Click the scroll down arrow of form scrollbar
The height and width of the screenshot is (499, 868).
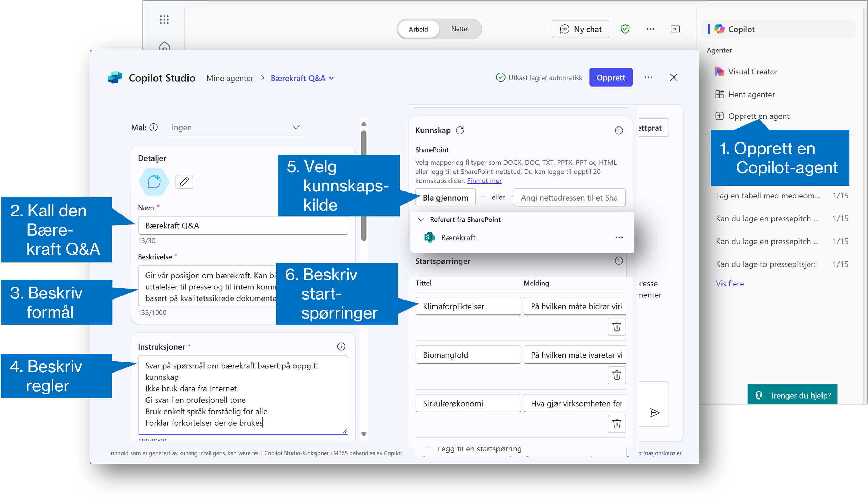coord(364,434)
